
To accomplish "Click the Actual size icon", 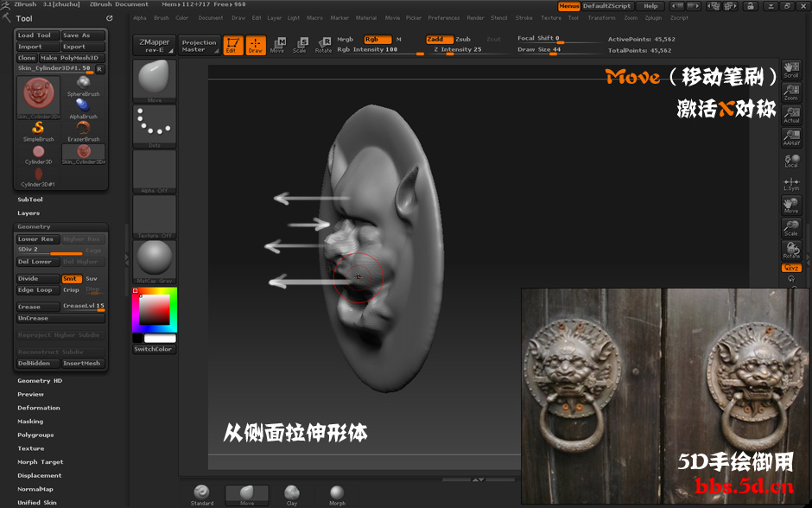I will coord(791,115).
